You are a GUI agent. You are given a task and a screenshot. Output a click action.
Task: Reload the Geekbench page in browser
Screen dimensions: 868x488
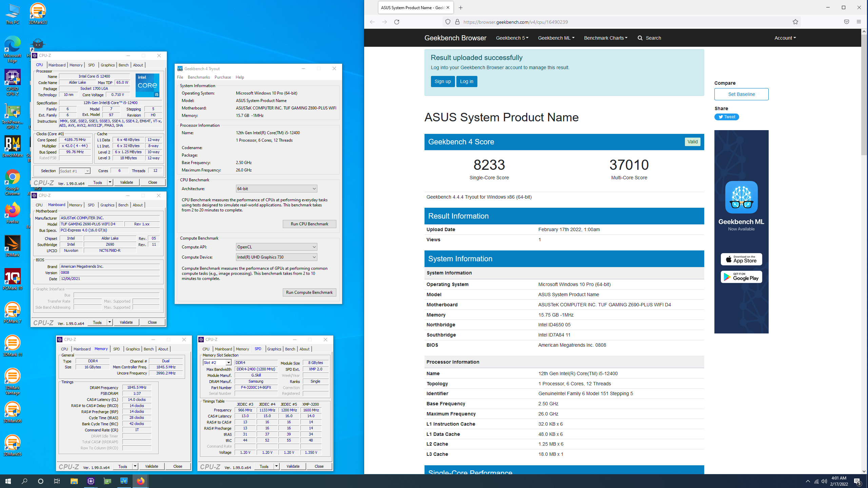[397, 22]
